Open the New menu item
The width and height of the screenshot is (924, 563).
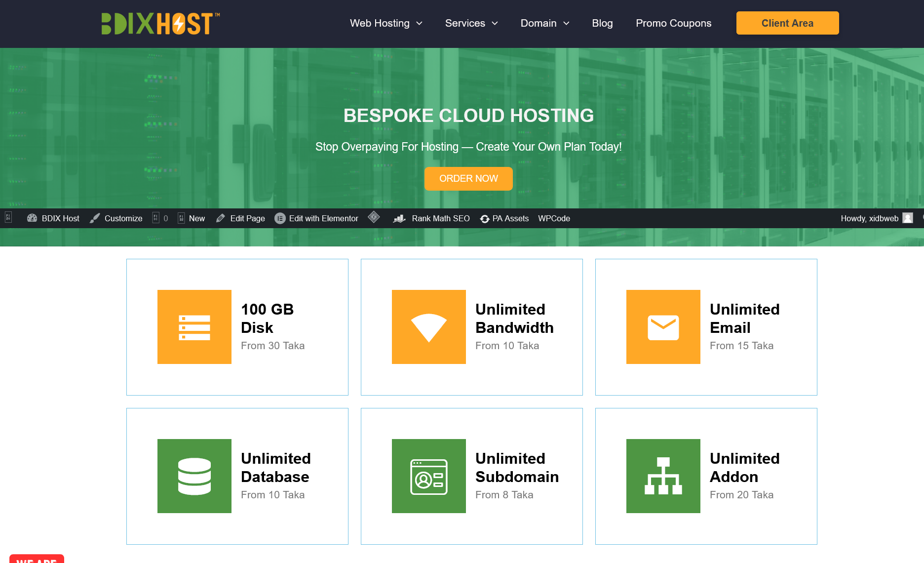197,218
